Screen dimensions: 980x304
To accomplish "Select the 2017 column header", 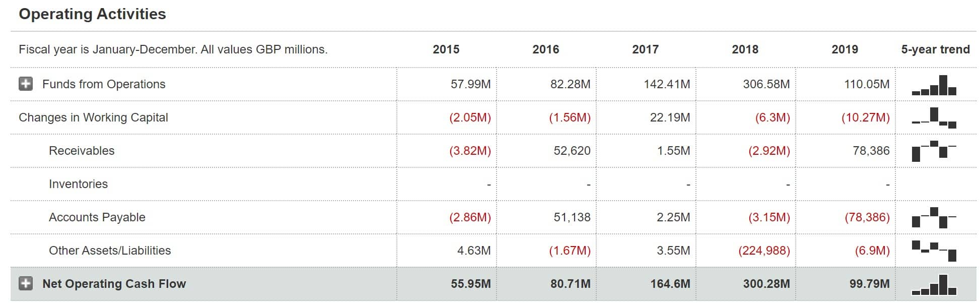I will (x=645, y=49).
